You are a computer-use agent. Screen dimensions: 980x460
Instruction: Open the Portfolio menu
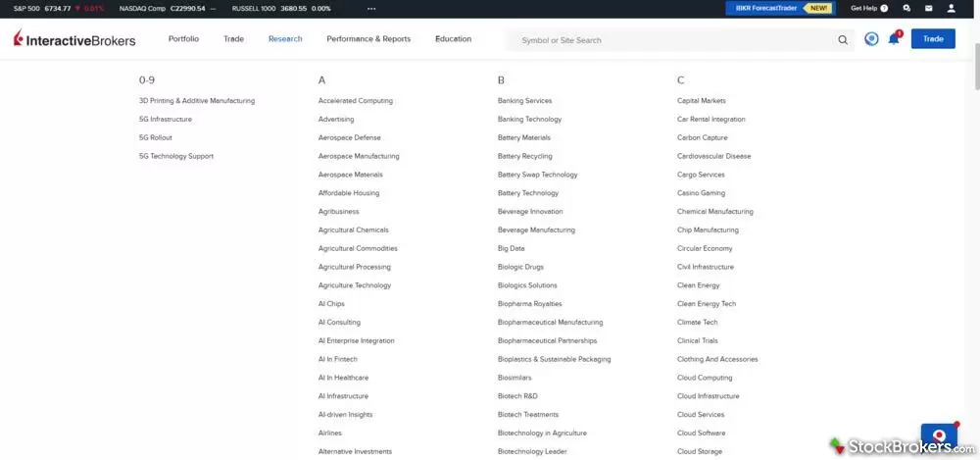click(x=184, y=39)
